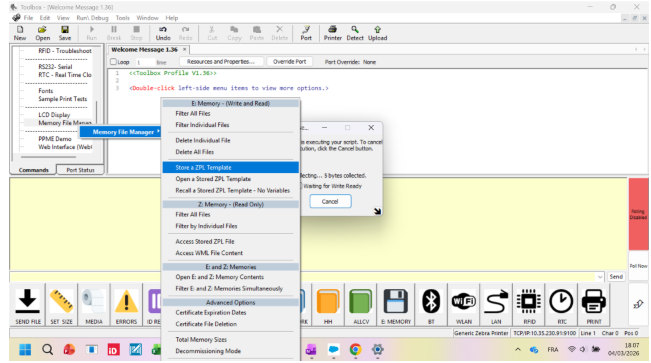Click the Copy toolbar icon
This screenshot has width=651, height=363.
click(x=234, y=33)
